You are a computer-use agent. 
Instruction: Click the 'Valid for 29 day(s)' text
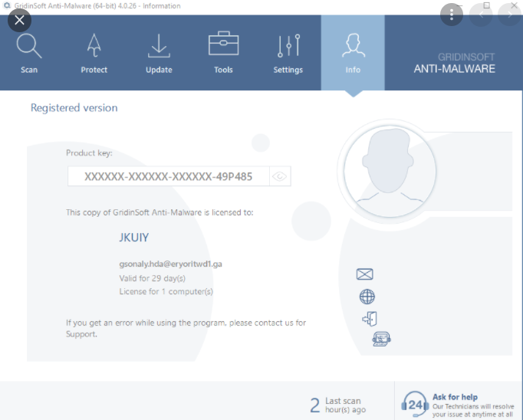[x=153, y=278]
